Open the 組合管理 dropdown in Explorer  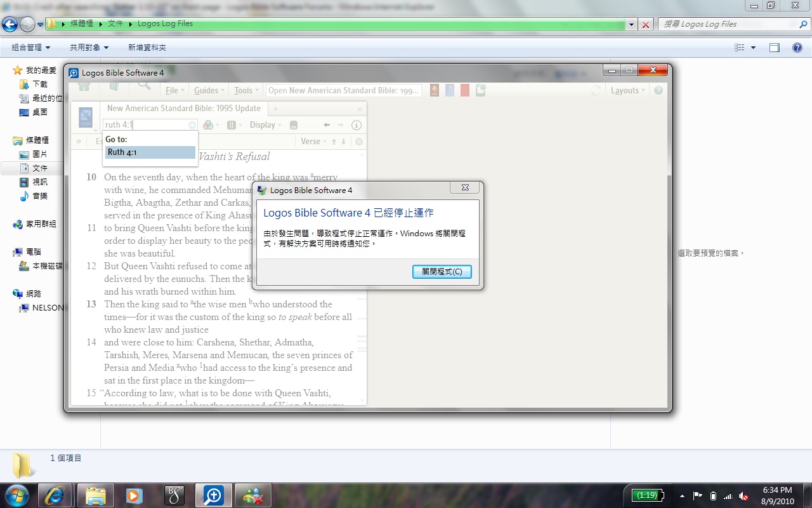point(30,48)
